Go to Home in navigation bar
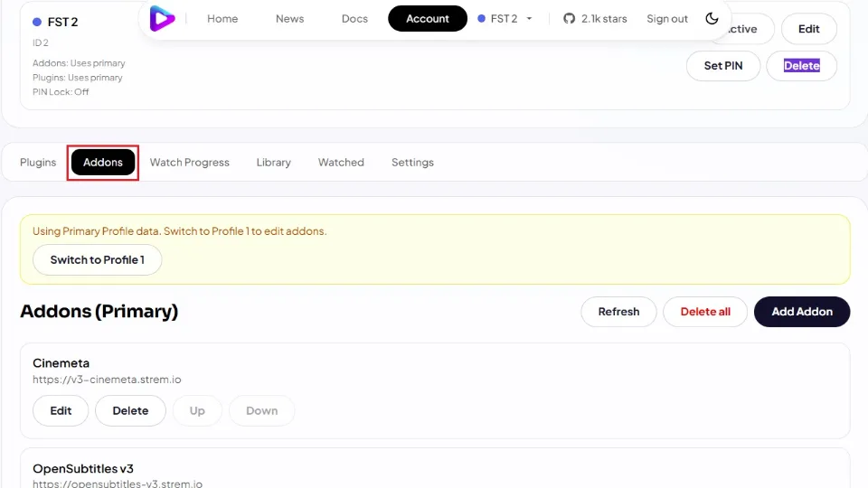This screenshot has height=488, width=868. pyautogui.click(x=222, y=19)
